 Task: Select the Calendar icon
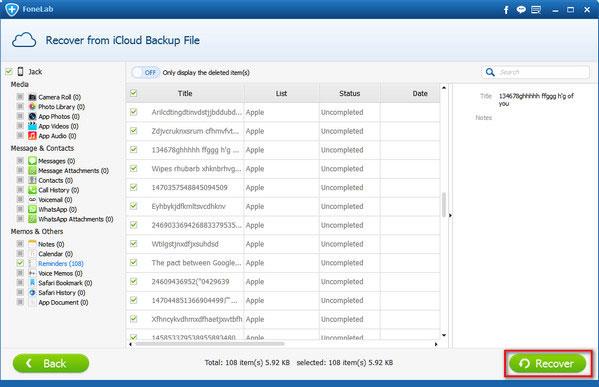click(x=32, y=254)
